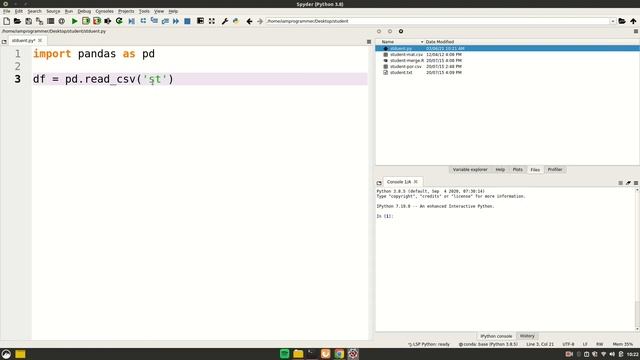Open file manager from taskbar
Image resolution: width=640 pixels, height=360 pixels.
coord(298,354)
